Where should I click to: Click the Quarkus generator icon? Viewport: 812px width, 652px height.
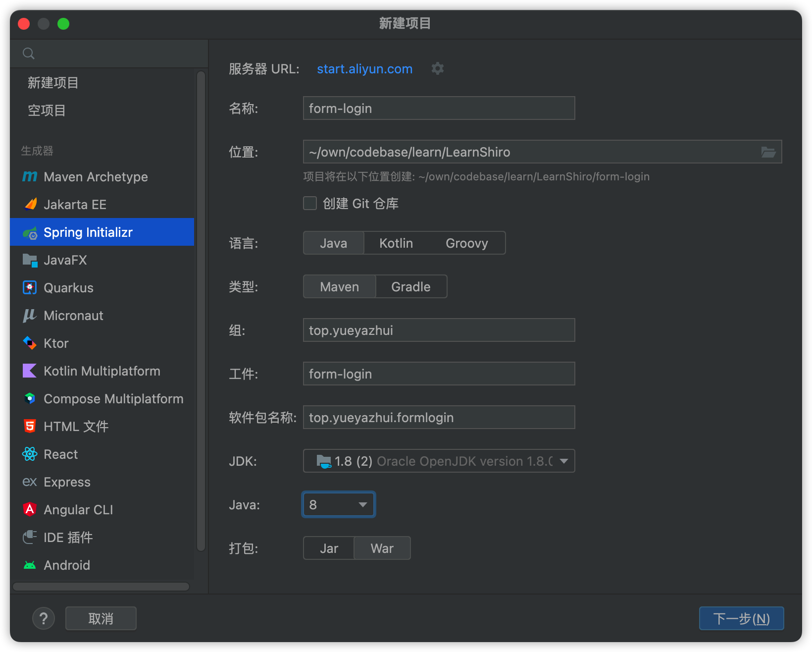[30, 288]
